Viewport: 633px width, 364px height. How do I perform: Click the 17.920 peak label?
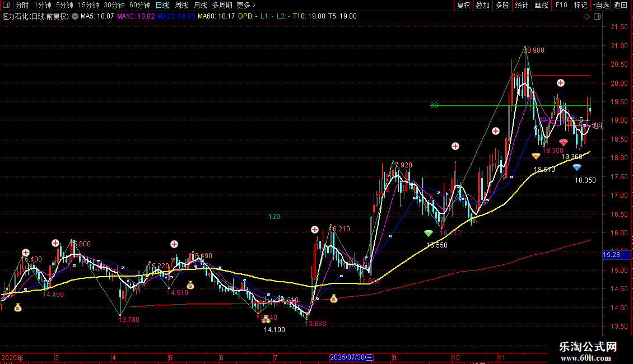coord(402,165)
